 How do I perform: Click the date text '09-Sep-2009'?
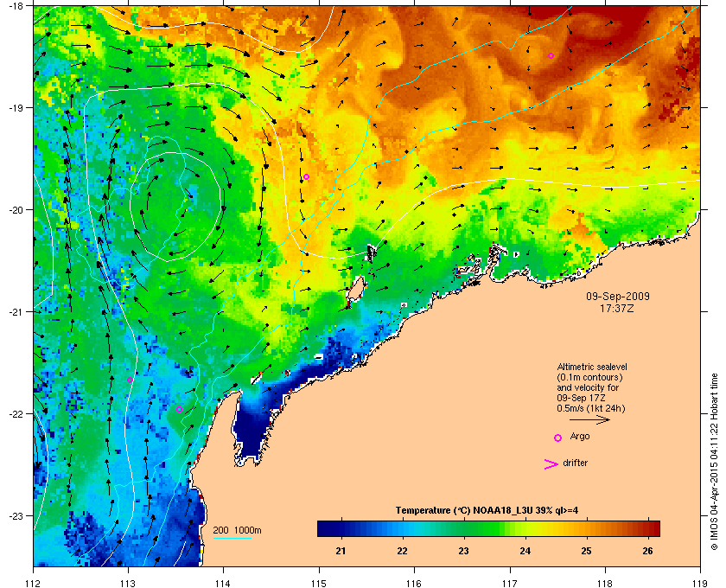(618, 297)
